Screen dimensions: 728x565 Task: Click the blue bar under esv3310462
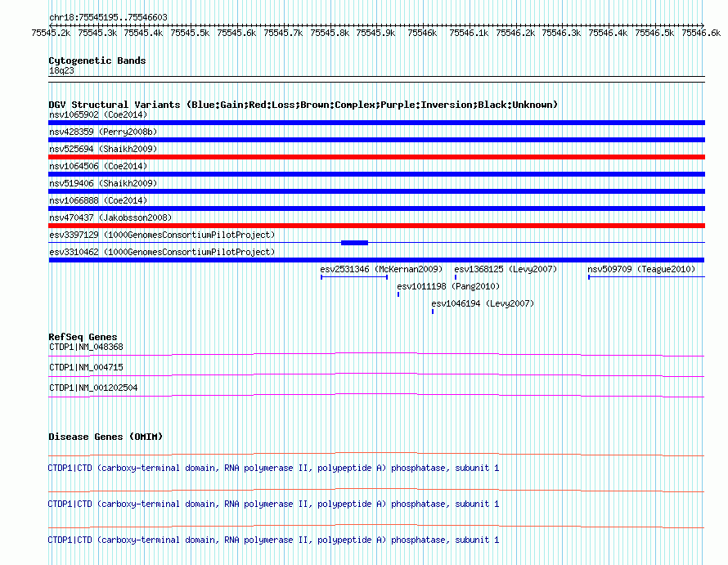tap(376, 260)
